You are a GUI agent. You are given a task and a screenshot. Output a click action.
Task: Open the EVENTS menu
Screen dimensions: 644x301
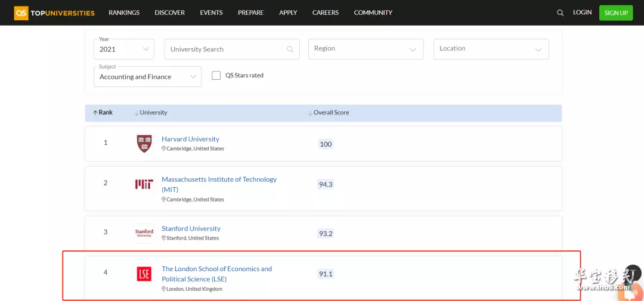click(212, 13)
